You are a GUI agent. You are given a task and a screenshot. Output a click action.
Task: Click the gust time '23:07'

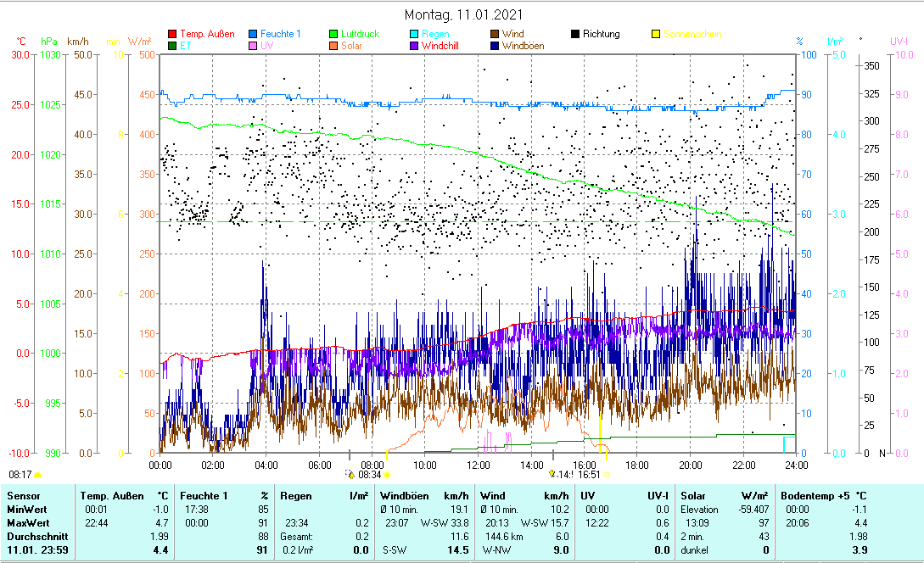pos(396,523)
